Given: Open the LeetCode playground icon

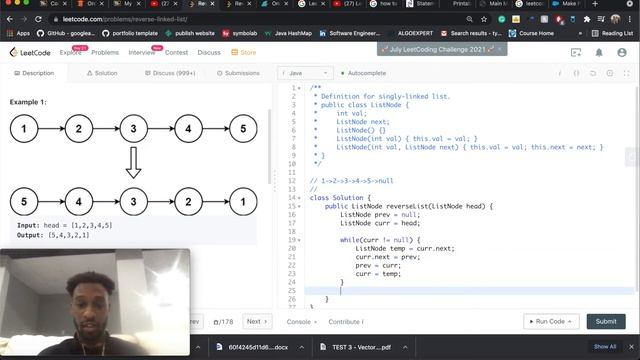Looking at the screenshot, I should [x=576, y=53].
